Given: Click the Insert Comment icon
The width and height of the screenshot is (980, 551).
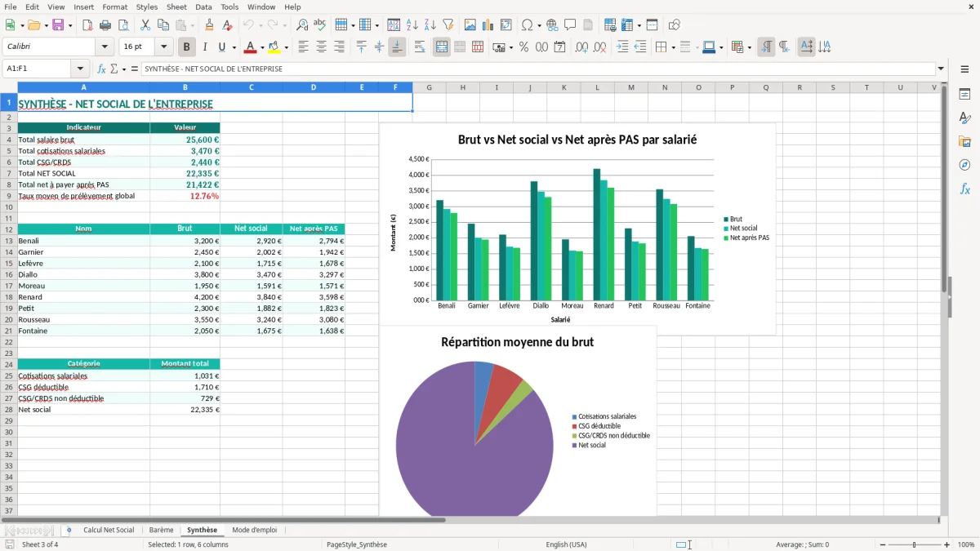Looking at the screenshot, I should [570, 25].
